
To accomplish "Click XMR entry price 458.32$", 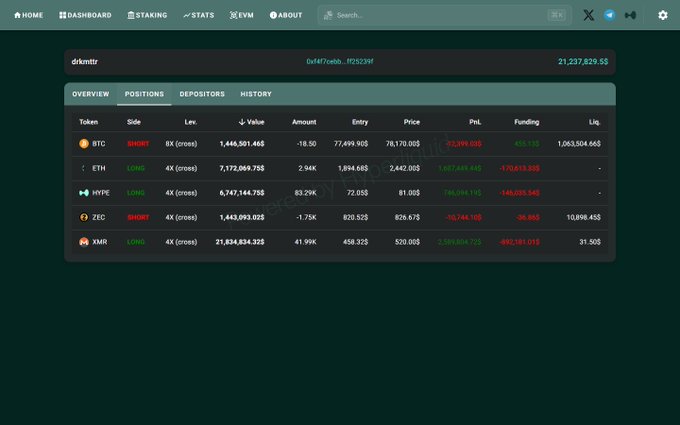I will (x=355, y=242).
